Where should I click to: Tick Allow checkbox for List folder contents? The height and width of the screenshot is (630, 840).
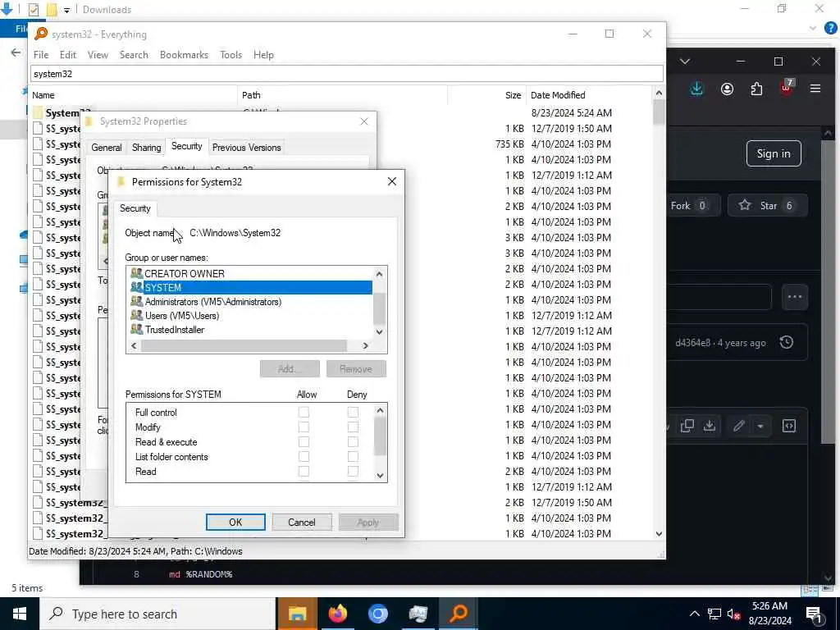304,456
